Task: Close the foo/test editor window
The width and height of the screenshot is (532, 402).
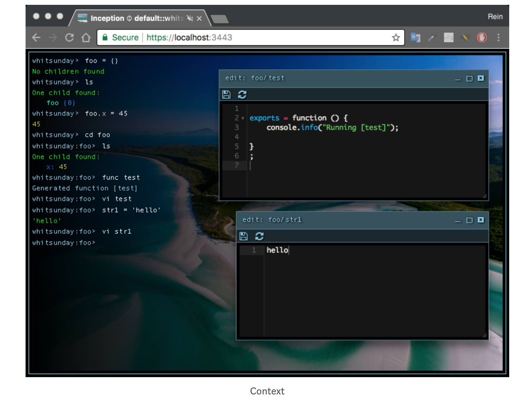Action: click(x=481, y=78)
